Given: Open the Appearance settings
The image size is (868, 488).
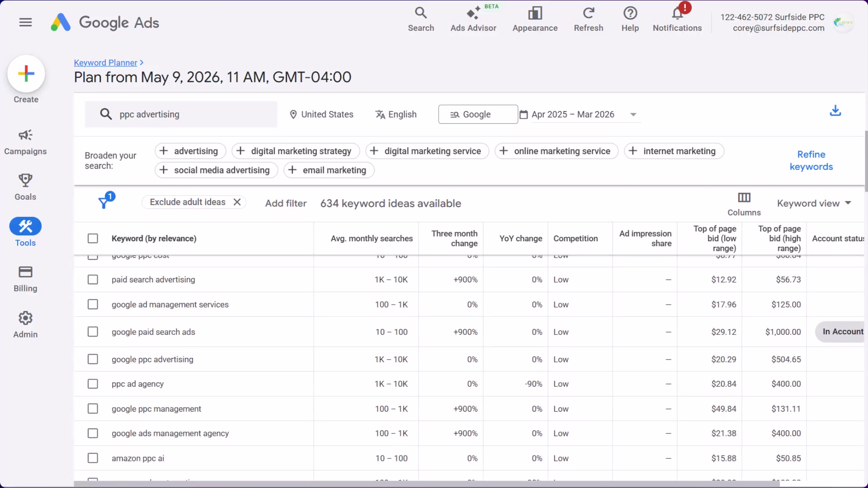Looking at the screenshot, I should point(535,19).
